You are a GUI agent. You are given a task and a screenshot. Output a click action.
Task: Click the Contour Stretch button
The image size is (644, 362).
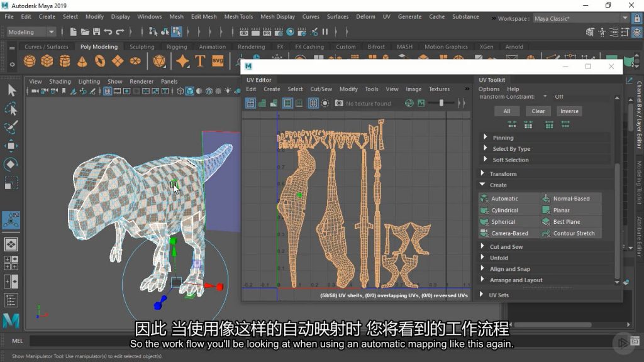coord(571,233)
